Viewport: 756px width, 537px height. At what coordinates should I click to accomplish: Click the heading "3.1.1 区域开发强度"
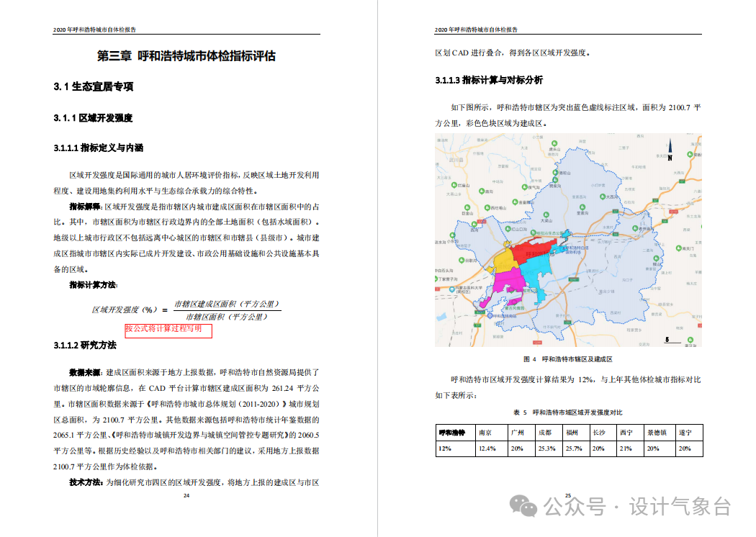tap(93, 118)
